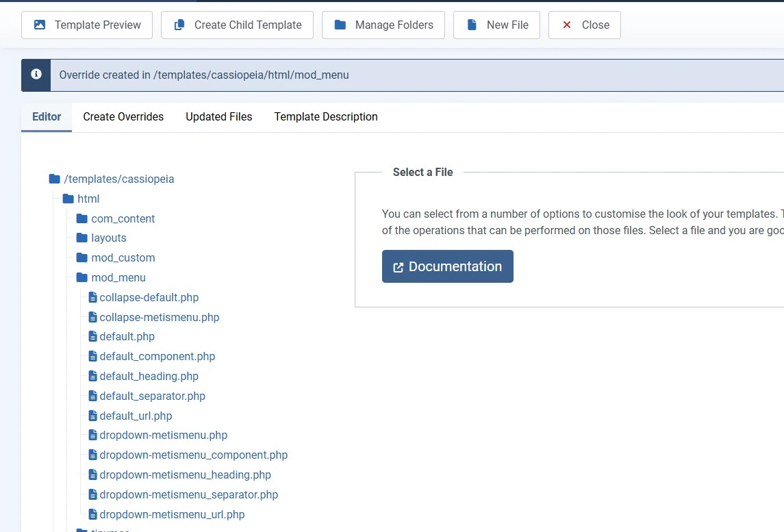Open collapse-default.php file

[x=144, y=298]
